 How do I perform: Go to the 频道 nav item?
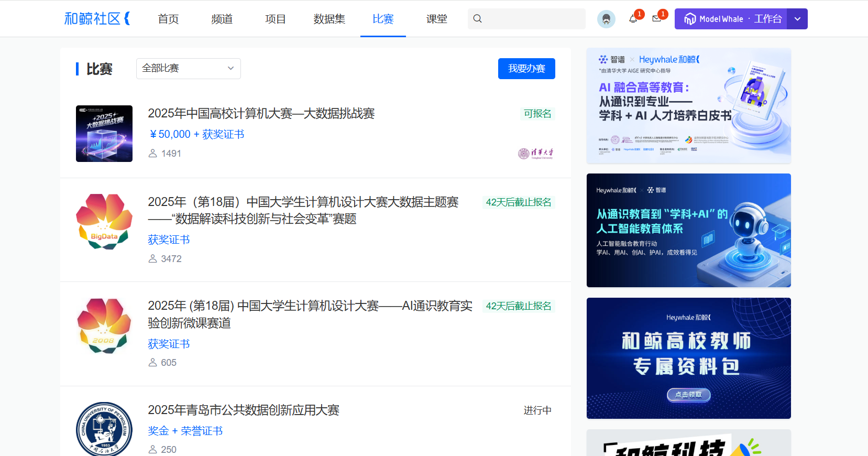(x=222, y=19)
